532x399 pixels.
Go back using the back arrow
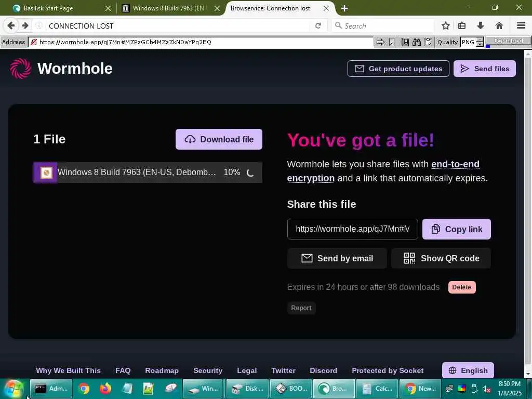tap(11, 26)
